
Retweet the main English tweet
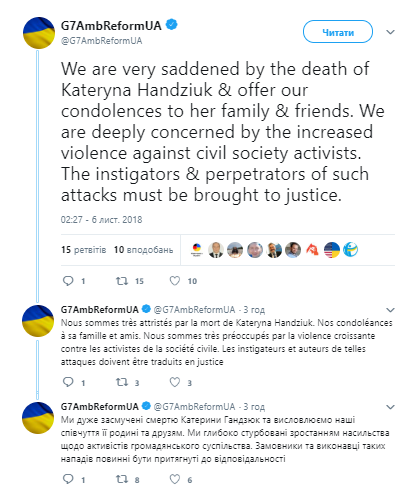(122, 281)
